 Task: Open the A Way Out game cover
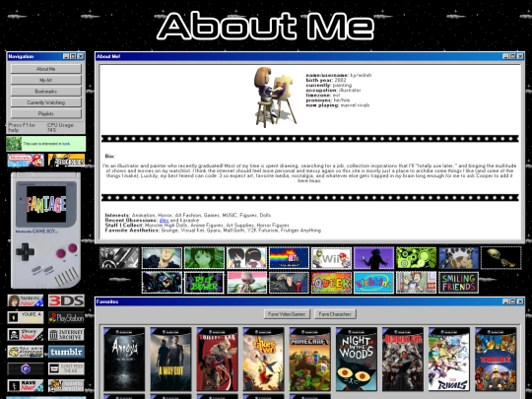pyautogui.click(x=170, y=360)
